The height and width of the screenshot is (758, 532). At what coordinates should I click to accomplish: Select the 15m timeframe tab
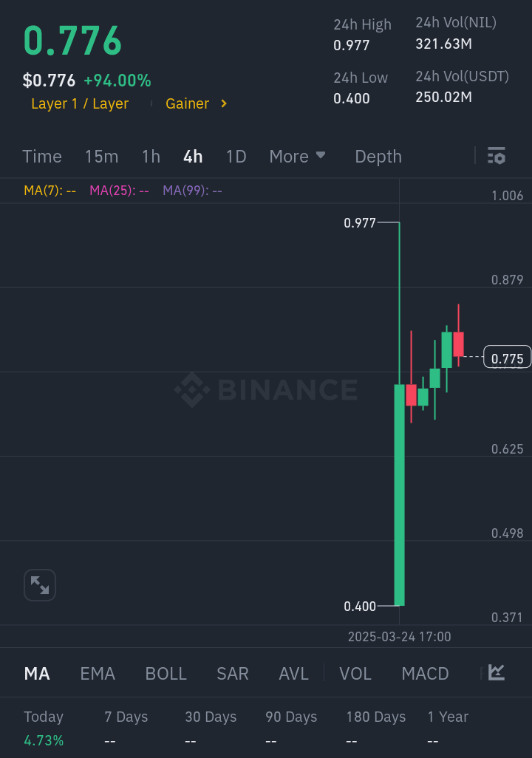click(101, 157)
